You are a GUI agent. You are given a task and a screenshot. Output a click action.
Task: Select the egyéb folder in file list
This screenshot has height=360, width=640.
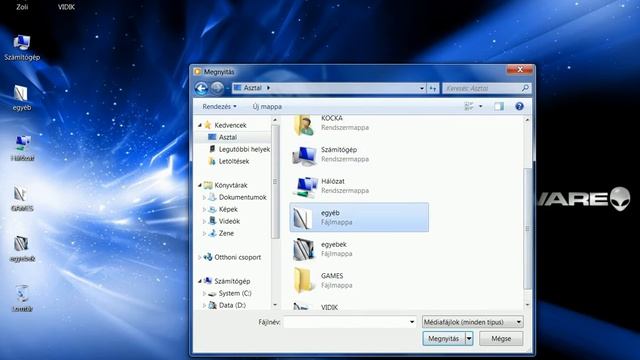(359, 217)
